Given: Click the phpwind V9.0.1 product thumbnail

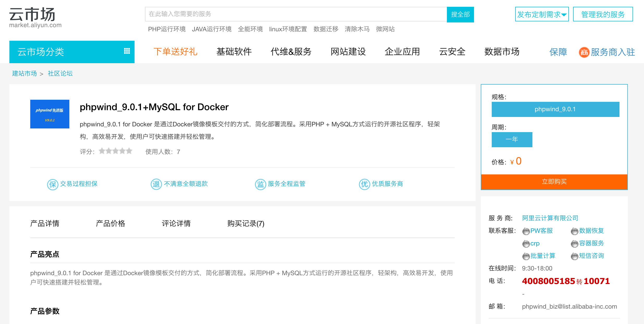Looking at the screenshot, I should tap(50, 114).
